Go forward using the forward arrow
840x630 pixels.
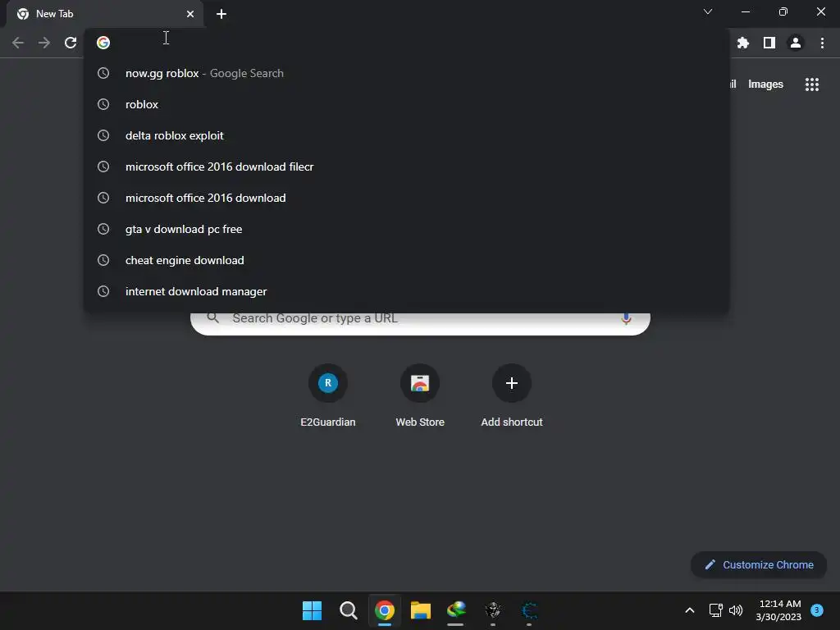(44, 43)
